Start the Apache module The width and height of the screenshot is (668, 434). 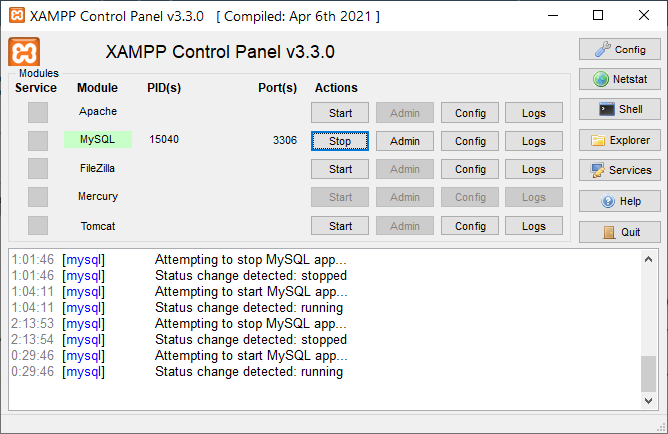(x=340, y=113)
